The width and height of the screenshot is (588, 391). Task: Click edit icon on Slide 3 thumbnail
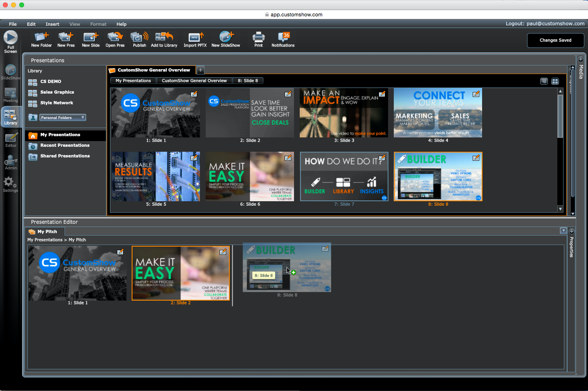382,94
